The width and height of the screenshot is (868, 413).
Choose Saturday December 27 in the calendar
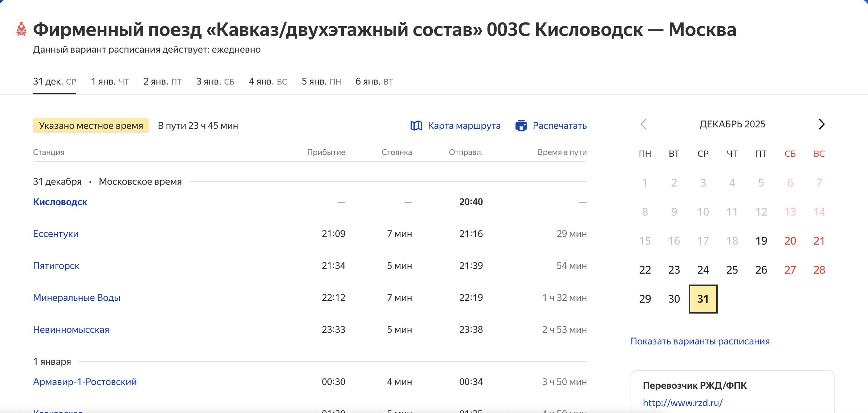(790, 270)
